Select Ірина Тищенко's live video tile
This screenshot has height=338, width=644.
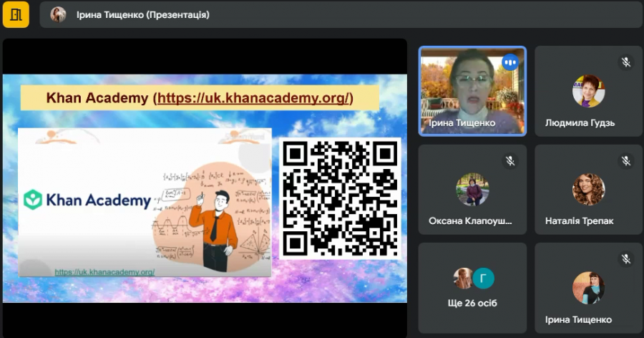[472, 91]
